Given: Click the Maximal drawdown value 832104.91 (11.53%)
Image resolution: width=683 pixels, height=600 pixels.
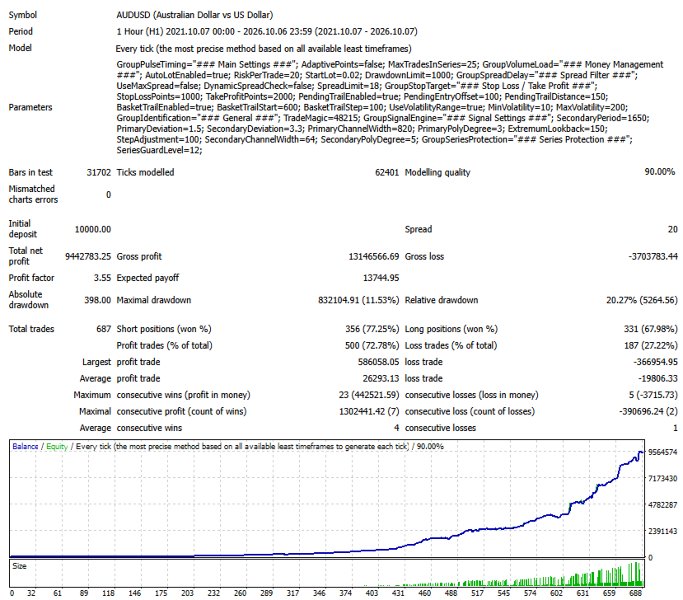Looking at the screenshot, I should 358,300.
